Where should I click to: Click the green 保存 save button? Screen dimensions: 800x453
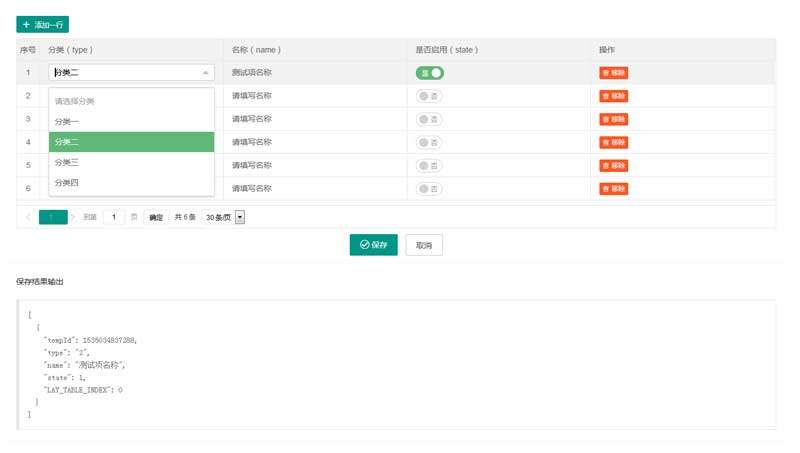pyautogui.click(x=374, y=245)
